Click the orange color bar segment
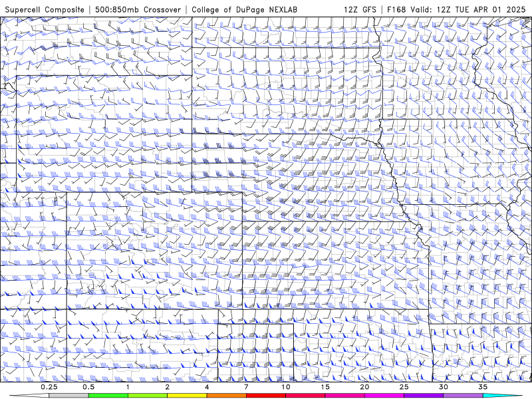Screen dimensions: 532x399 pos(226,396)
